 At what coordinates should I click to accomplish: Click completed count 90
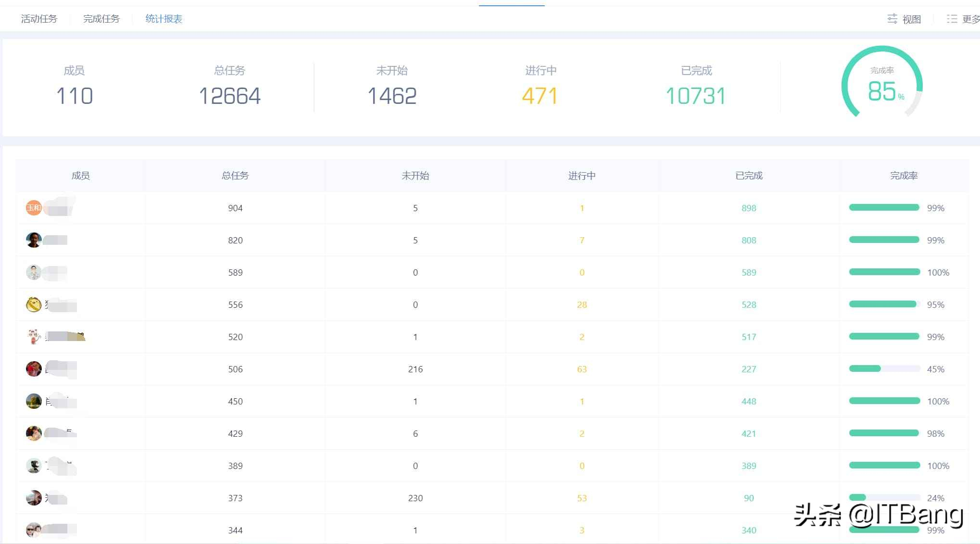click(749, 498)
